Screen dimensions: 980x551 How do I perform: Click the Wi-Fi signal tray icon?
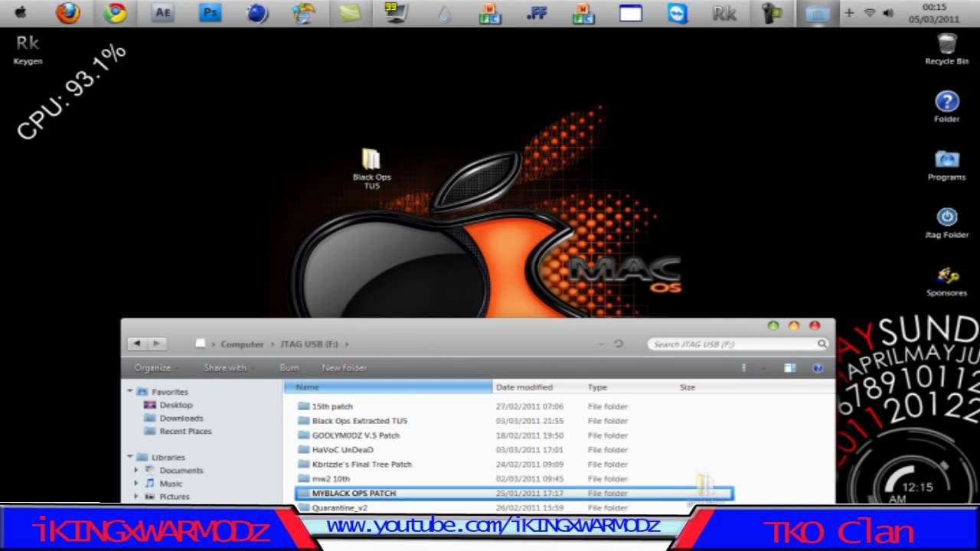click(x=870, y=13)
